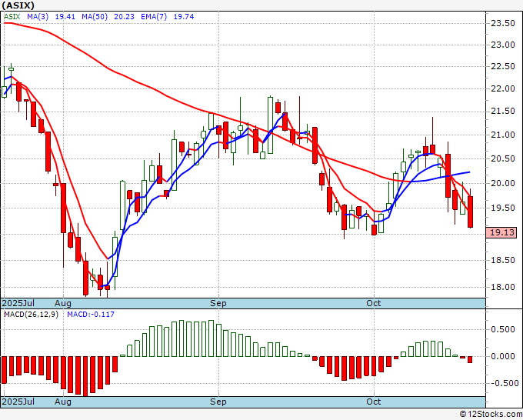Click the MACD:-0.117 value label
This screenshot has height=420, width=523.
pos(91,315)
